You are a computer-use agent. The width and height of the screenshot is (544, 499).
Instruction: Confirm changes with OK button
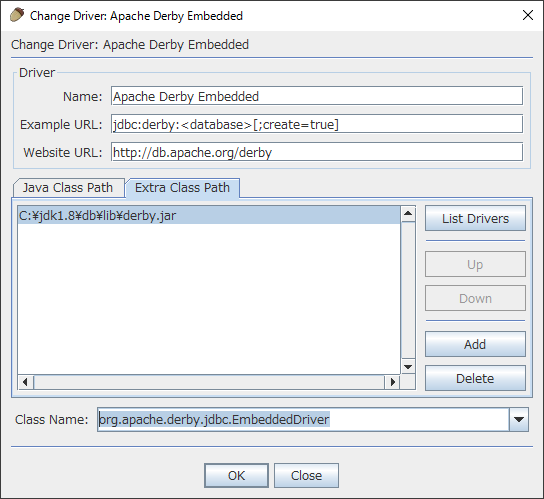(x=236, y=475)
